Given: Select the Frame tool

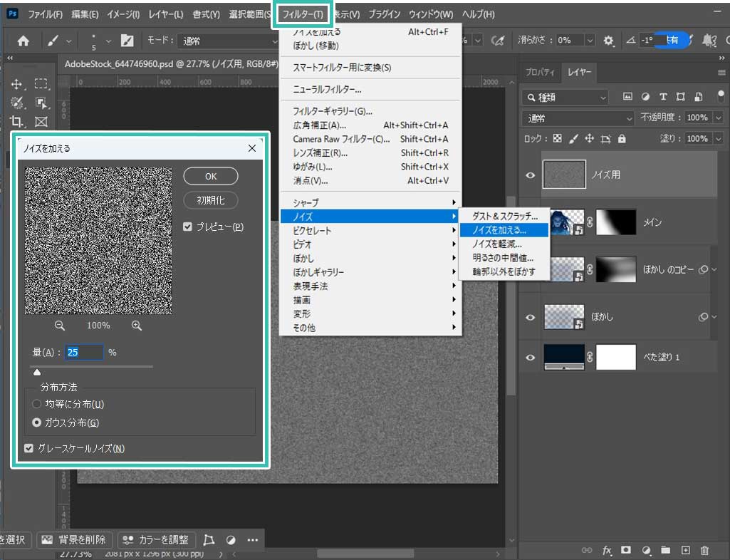Looking at the screenshot, I should (x=41, y=120).
